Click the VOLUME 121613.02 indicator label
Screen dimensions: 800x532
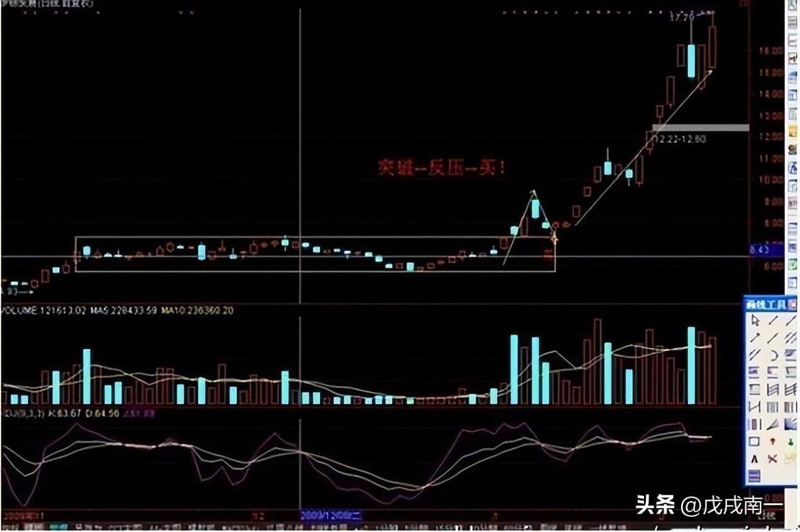point(43,311)
